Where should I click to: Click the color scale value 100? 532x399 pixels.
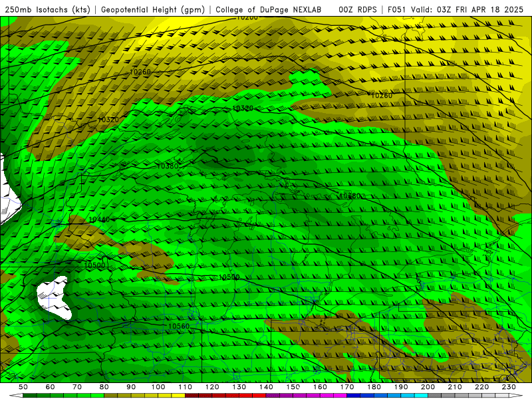(158, 387)
